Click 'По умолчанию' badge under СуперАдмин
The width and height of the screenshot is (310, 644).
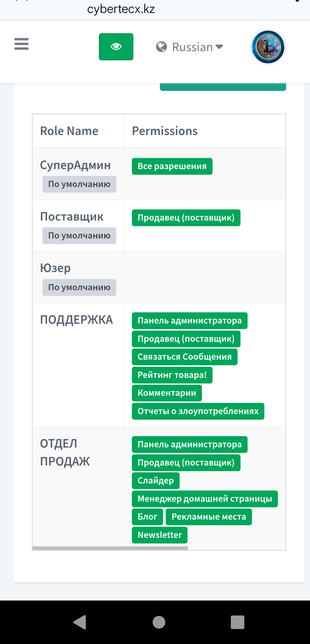coord(79,184)
